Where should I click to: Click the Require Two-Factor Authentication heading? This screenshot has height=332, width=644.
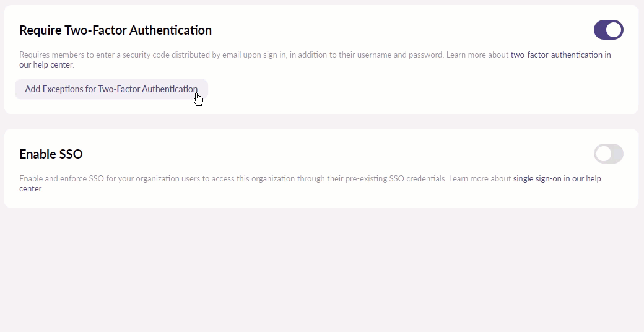click(x=115, y=30)
